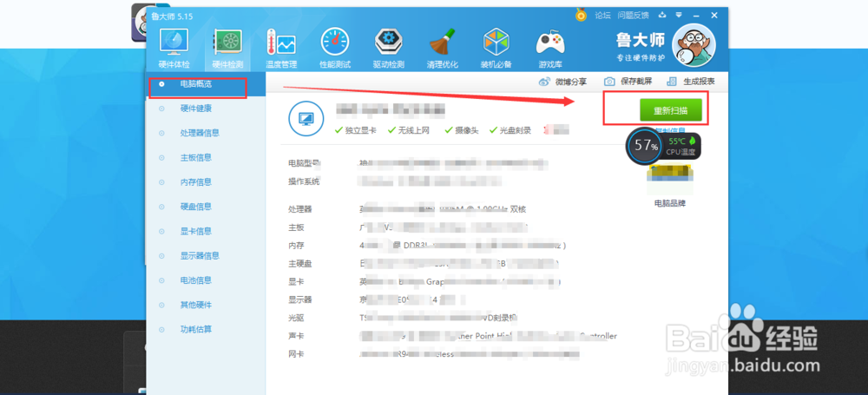Open 驱动检测 driver detection

(x=389, y=49)
